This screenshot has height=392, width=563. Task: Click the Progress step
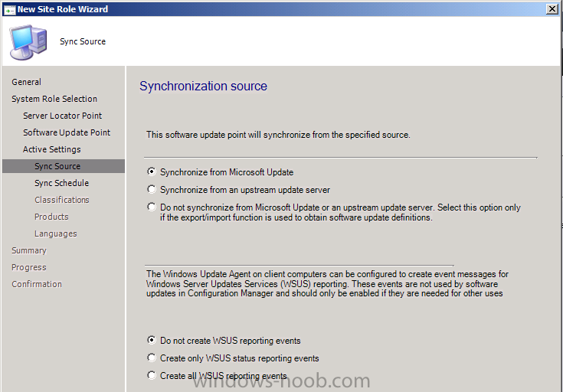tap(29, 267)
